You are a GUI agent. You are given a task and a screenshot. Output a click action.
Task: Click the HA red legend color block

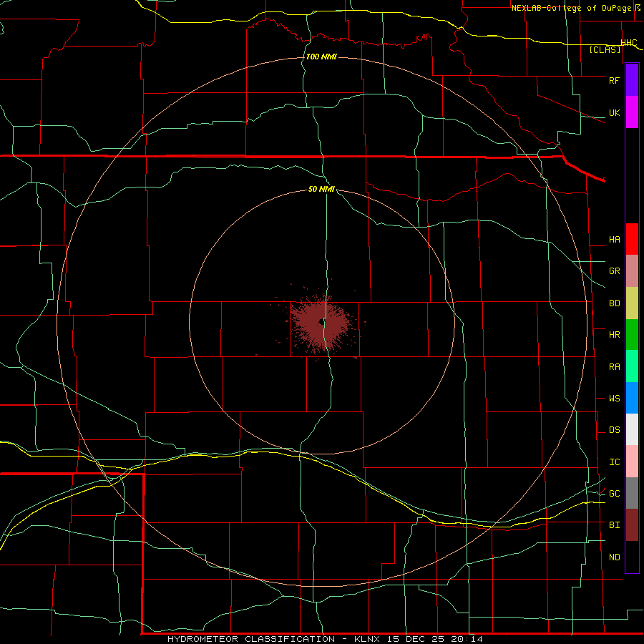click(x=632, y=239)
